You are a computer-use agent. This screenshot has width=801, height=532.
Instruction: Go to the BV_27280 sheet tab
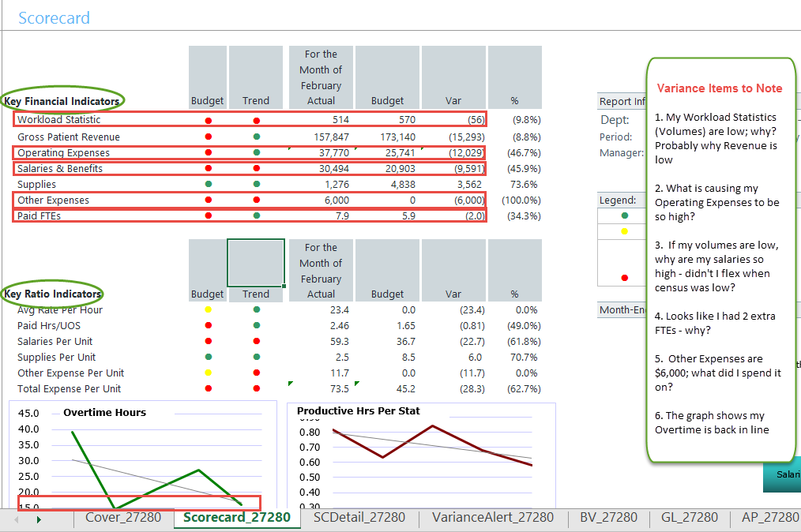click(608, 518)
